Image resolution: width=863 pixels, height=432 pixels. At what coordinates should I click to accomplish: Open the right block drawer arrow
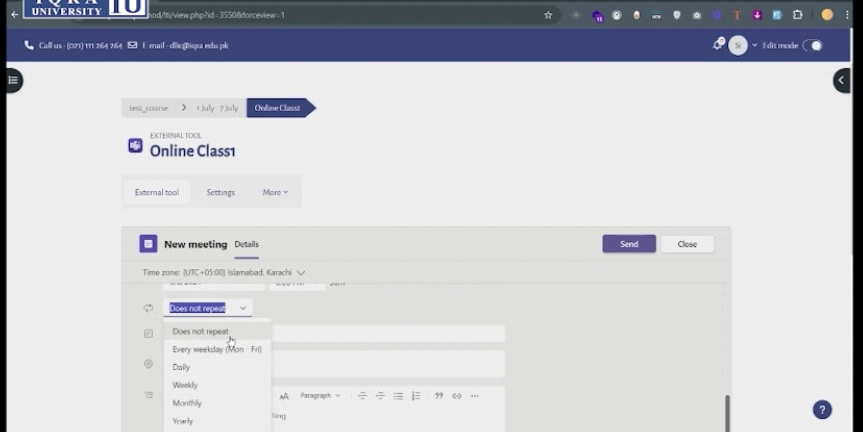click(842, 81)
